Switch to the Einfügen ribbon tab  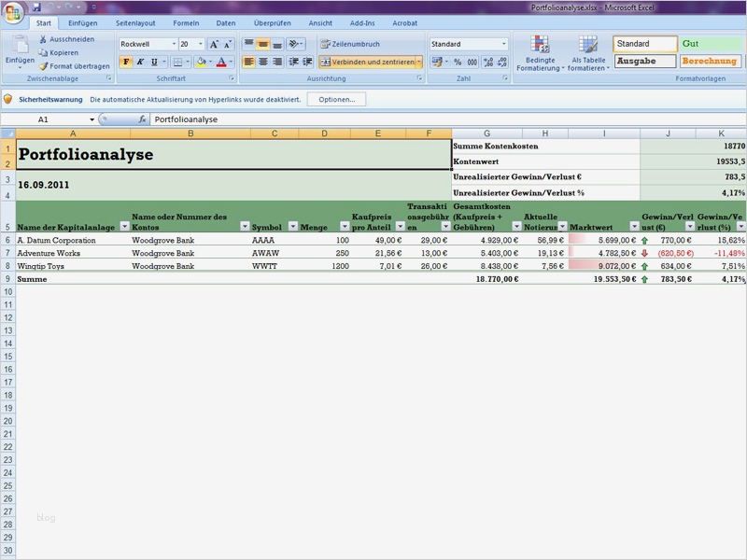82,22
